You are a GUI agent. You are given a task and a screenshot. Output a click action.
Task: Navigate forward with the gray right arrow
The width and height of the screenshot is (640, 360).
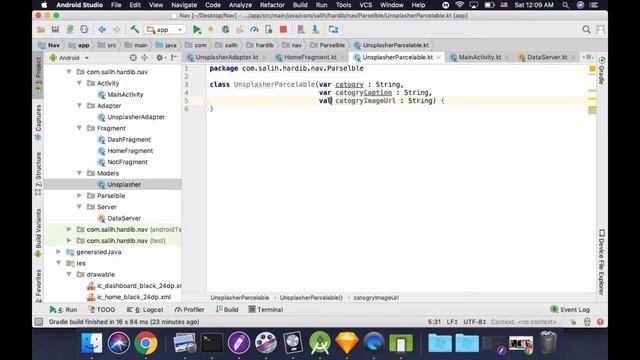(116, 29)
